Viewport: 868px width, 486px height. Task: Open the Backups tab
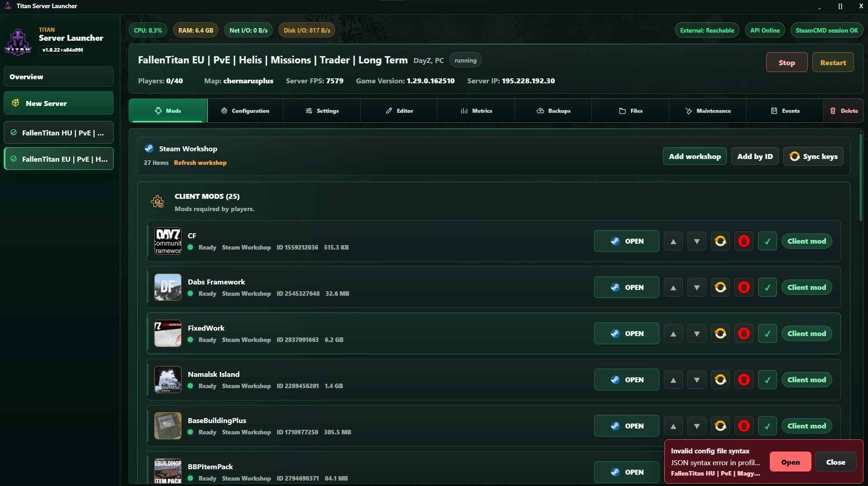[553, 111]
